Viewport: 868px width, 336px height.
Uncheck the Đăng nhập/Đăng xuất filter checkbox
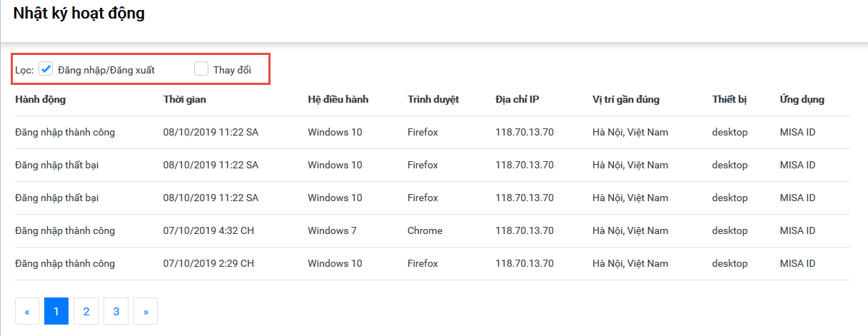[x=46, y=69]
